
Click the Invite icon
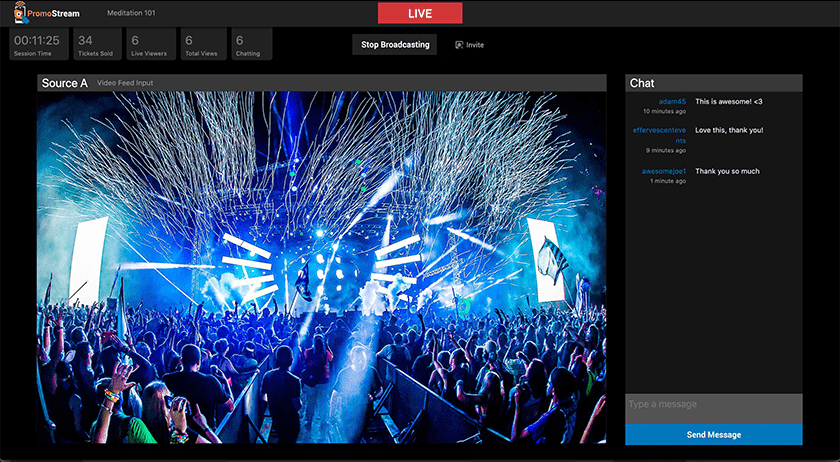(x=459, y=45)
